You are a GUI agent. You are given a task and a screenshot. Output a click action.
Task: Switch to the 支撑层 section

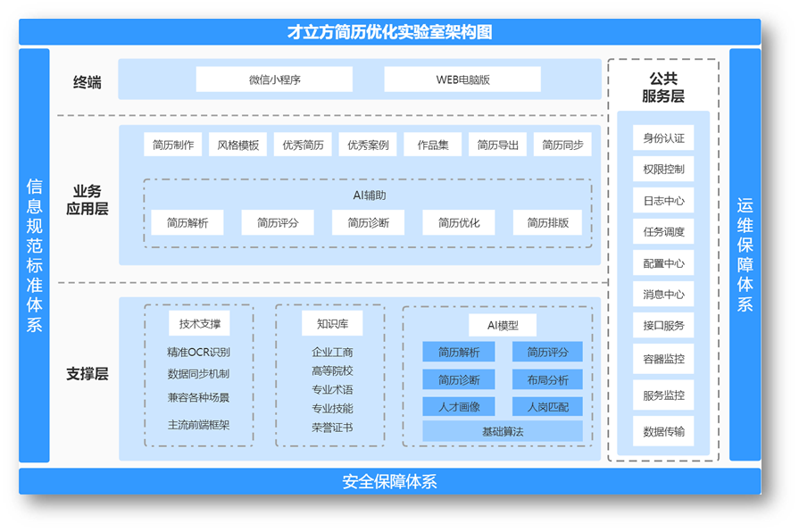pos(86,370)
